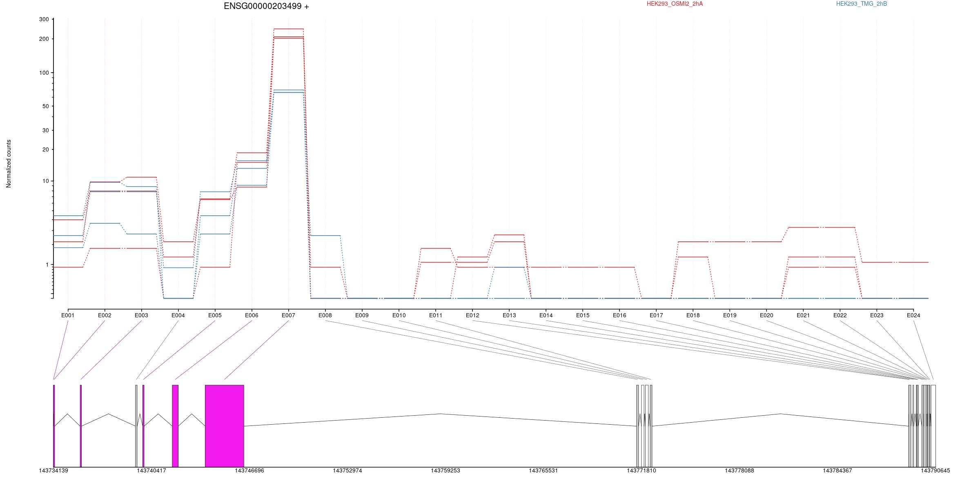Click genomic coordinate 143765531
The width and height of the screenshot is (980, 490).
coord(543,470)
